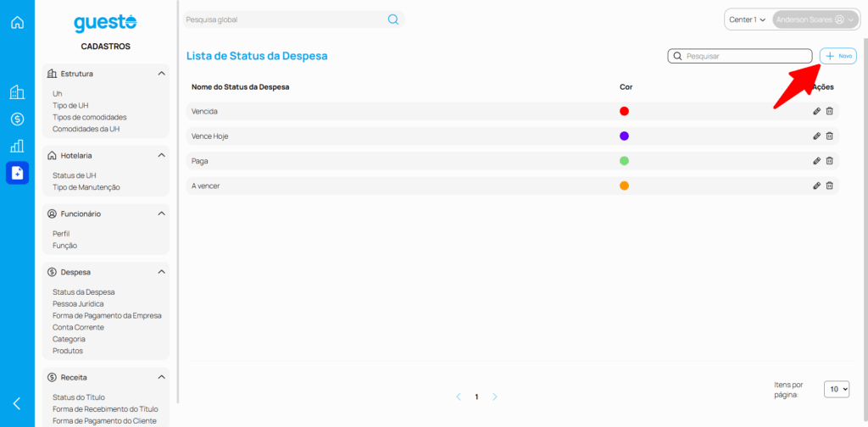Open the items per page dropdown
The width and height of the screenshot is (868, 427).
[x=836, y=389]
